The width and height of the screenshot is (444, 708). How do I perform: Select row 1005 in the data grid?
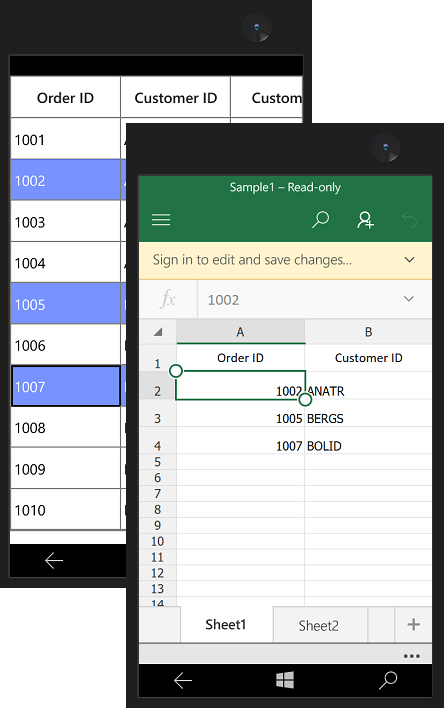65,304
